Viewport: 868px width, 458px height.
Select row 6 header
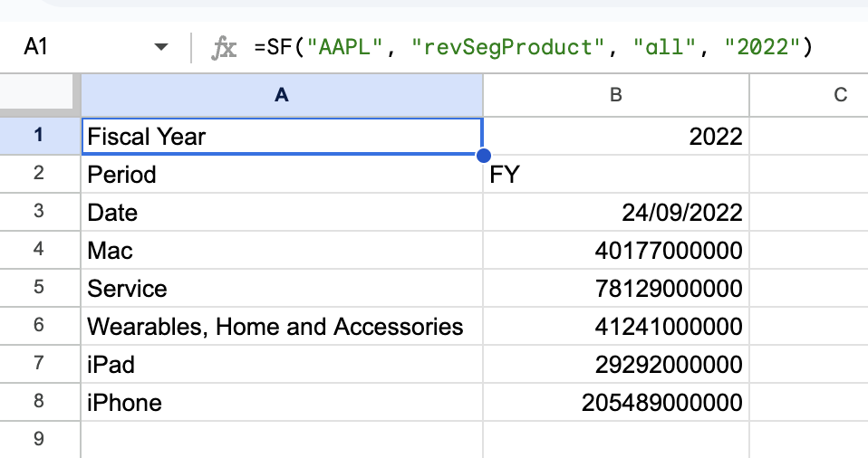click(40, 326)
